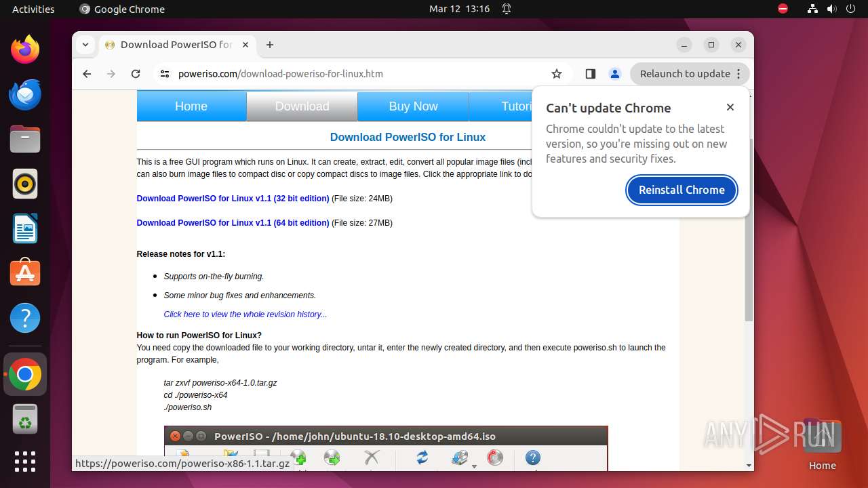Click the network status icon in top bar
The height and width of the screenshot is (488, 868).
[x=812, y=9]
